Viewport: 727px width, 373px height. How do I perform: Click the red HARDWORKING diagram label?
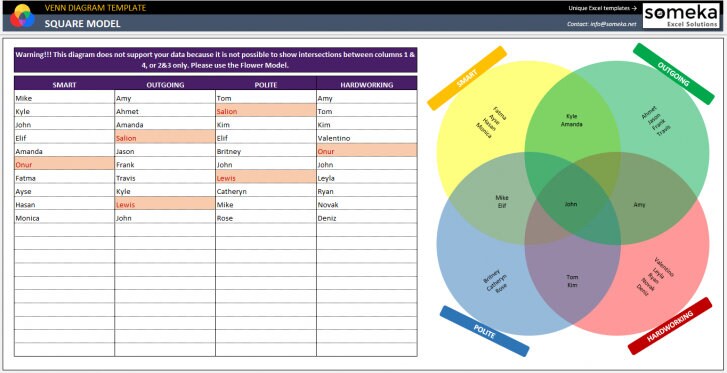[670, 326]
